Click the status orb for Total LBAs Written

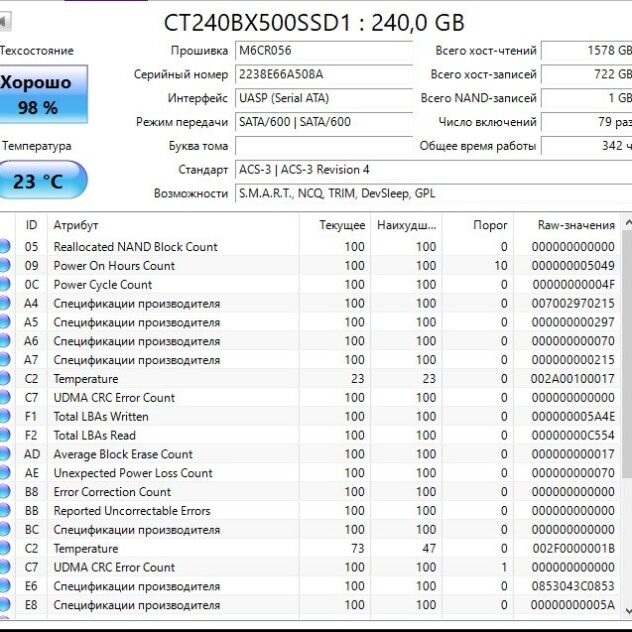pyautogui.click(x=4, y=416)
